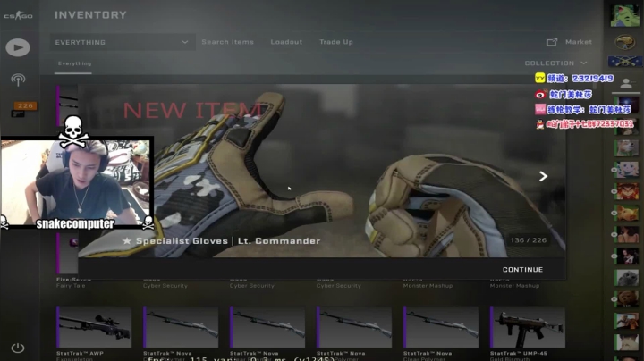
Task: Show the next new item arrow
Action: click(543, 176)
